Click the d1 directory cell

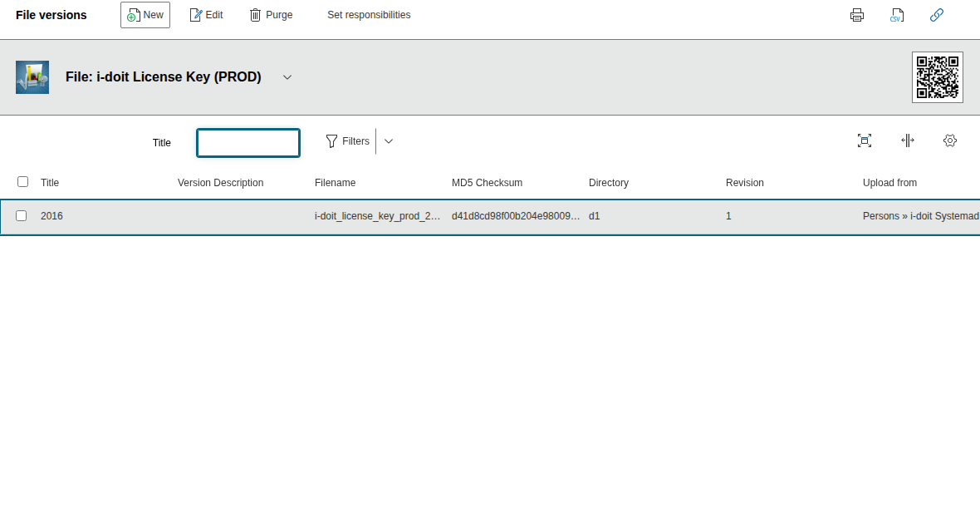pos(595,216)
